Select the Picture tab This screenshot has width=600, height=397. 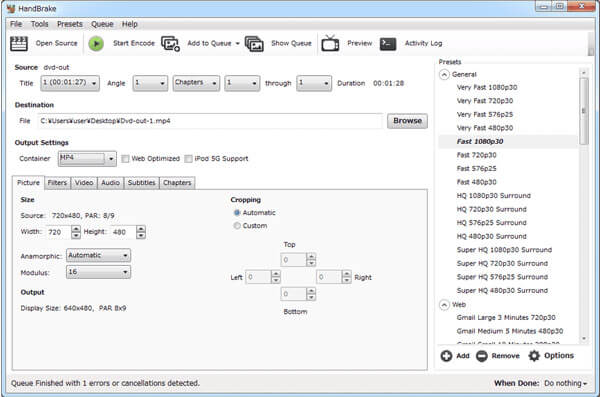coord(28,183)
